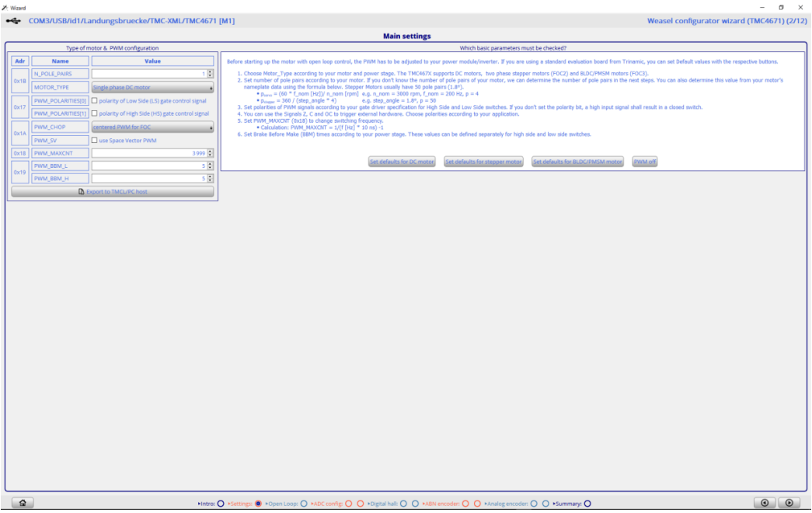Enable Low Side gate polarity checkbox

pos(95,101)
